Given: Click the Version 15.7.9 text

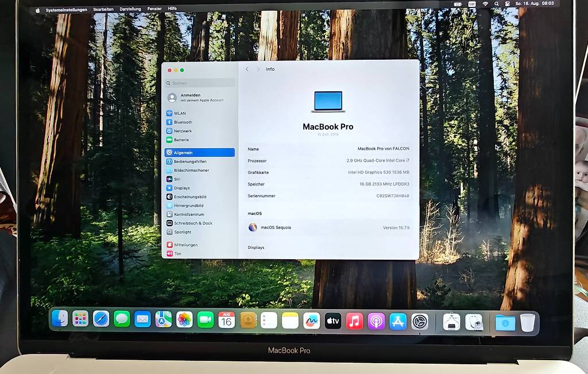Looking at the screenshot, I should click(396, 228).
